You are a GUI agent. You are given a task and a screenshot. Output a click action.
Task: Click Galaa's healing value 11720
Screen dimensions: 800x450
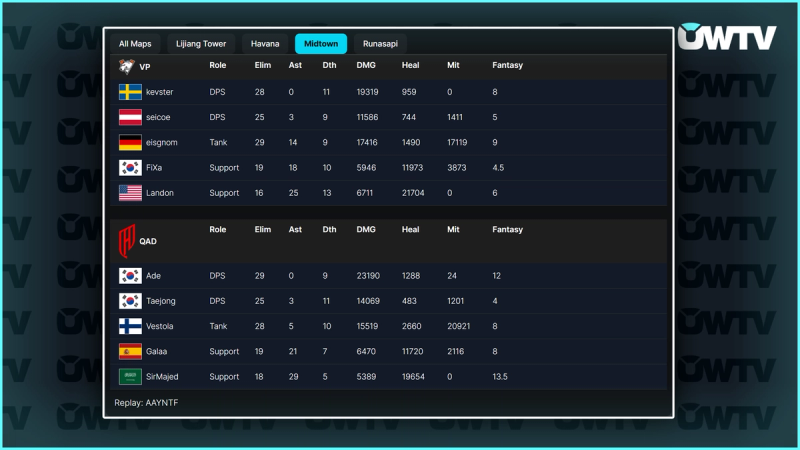click(412, 351)
